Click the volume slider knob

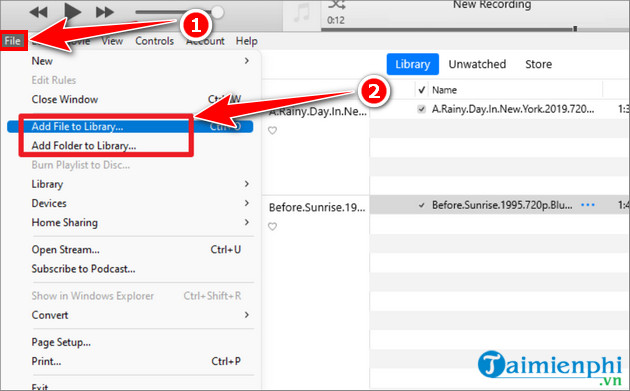click(217, 12)
